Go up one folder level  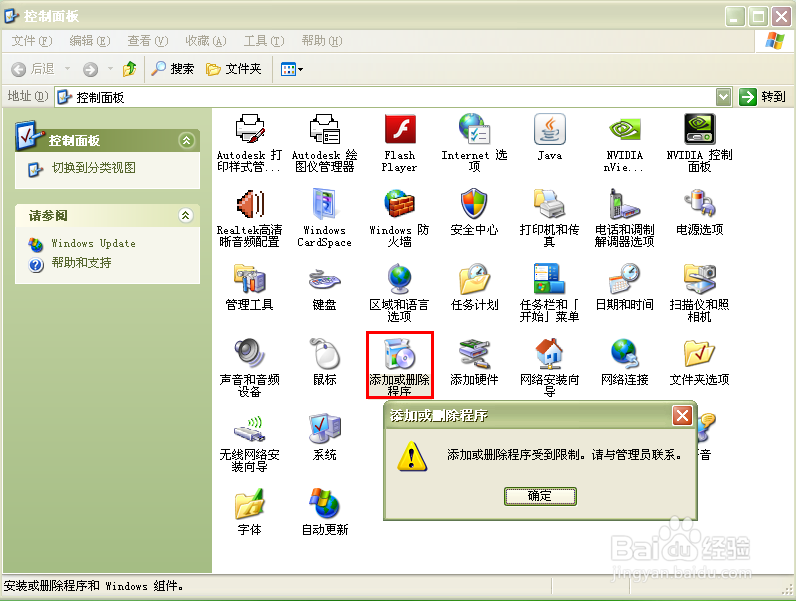129,69
